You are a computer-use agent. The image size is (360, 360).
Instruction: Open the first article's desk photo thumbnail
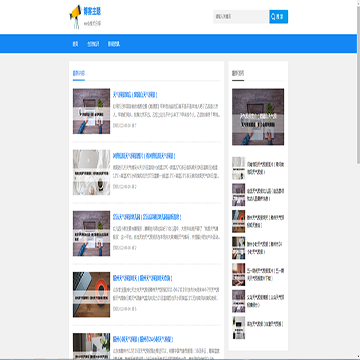[91, 111]
